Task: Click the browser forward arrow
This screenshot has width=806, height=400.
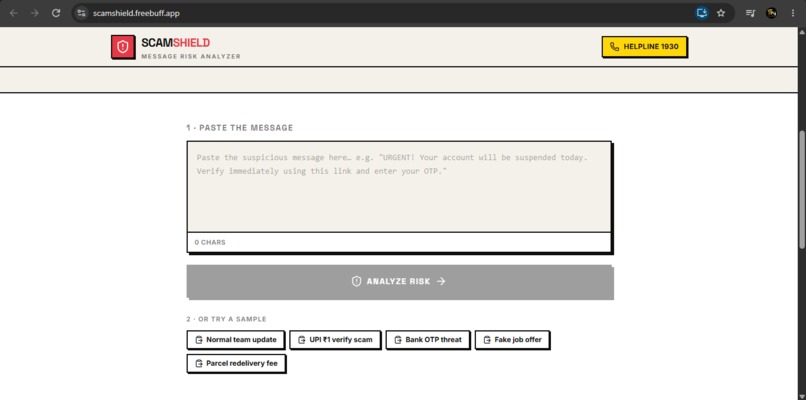Action: coord(35,13)
